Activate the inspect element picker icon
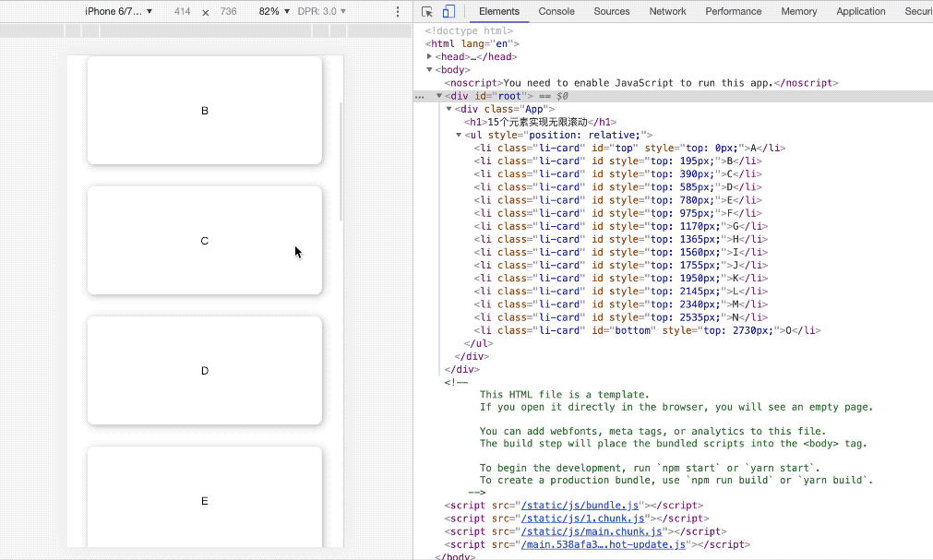 pos(426,11)
